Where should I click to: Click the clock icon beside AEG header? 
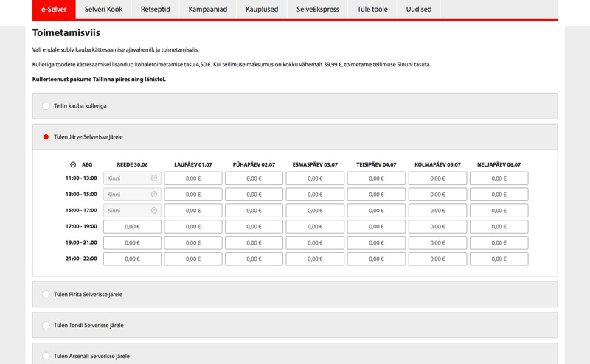click(73, 164)
